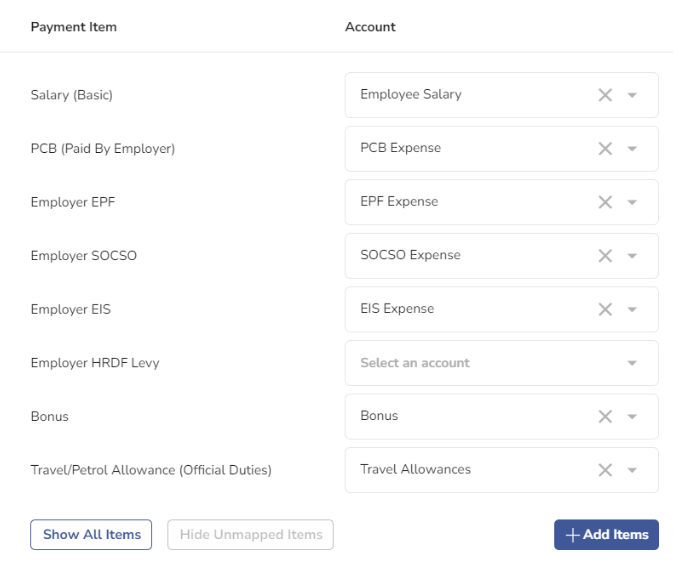688x582 pixels.
Task: Remove the Travel Allowances account mapping
Action: [605, 470]
